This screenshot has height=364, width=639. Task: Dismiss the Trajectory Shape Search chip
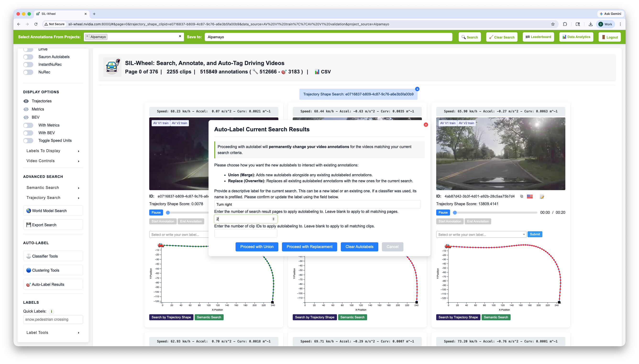(x=417, y=89)
